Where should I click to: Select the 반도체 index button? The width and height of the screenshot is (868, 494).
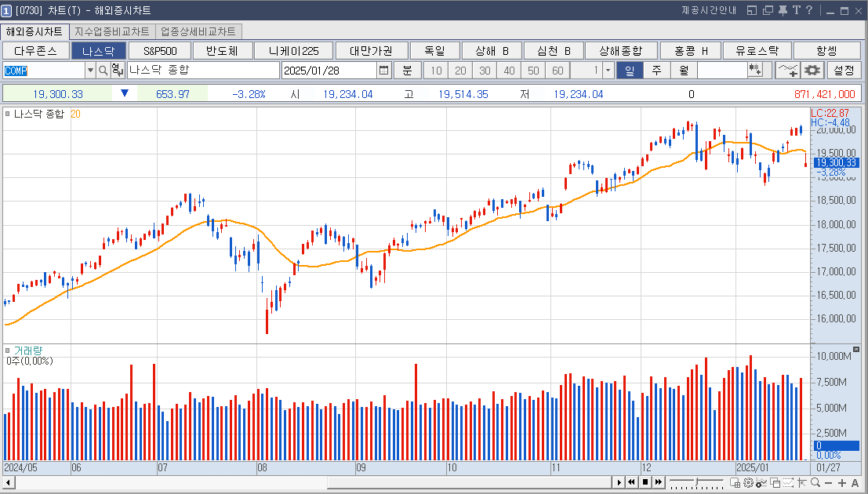223,51
